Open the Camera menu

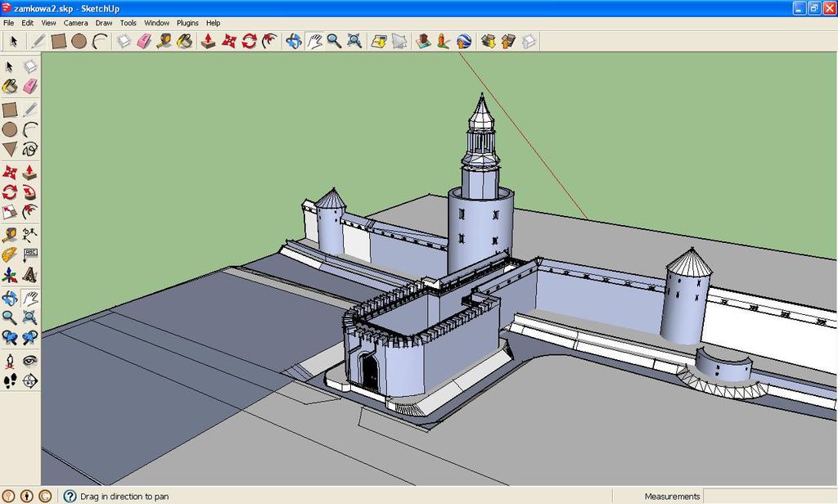(75, 23)
